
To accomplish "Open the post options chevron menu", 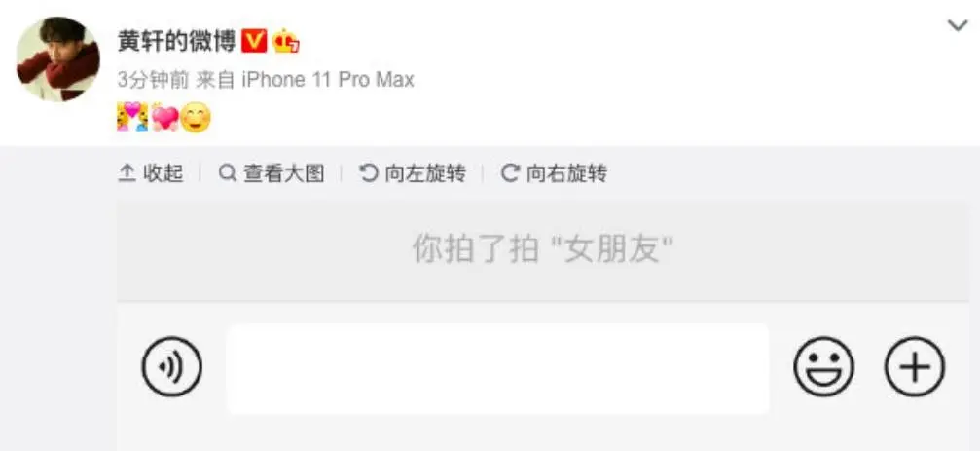I will 958,25.
